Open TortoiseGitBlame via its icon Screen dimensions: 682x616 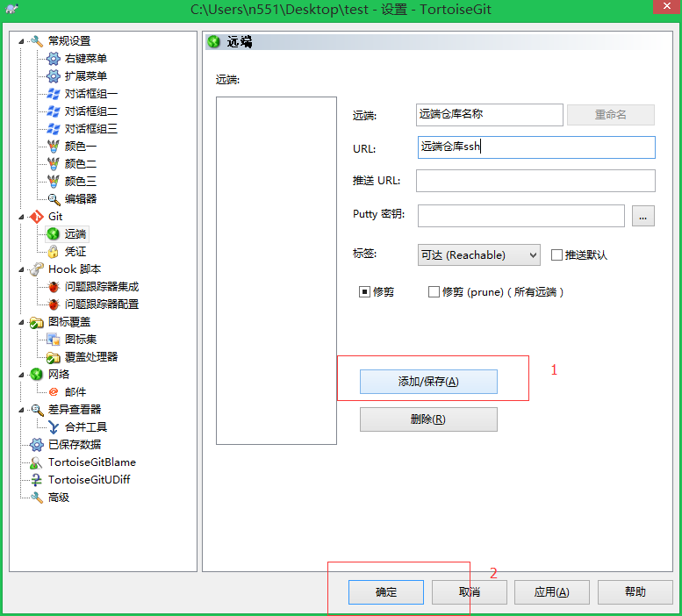[x=36, y=462]
